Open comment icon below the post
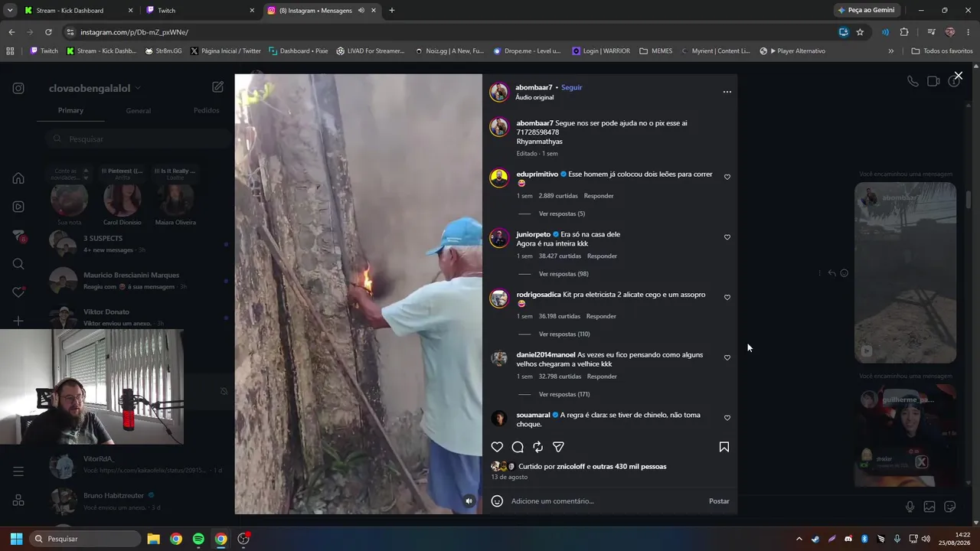The width and height of the screenshot is (980, 551). (518, 447)
